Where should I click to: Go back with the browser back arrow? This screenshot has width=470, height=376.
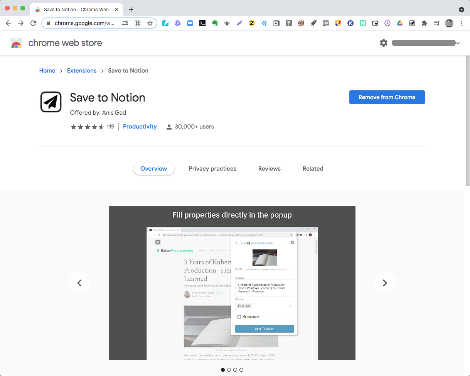[x=8, y=23]
